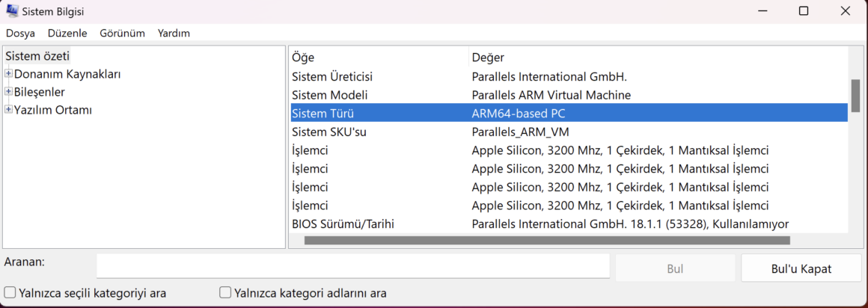Click the Bul search button
868x308 pixels.
676,268
